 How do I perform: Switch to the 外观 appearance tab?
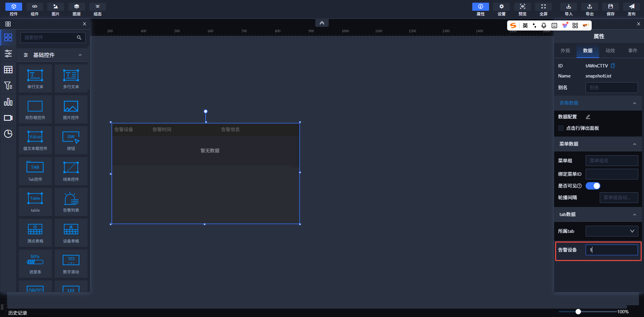click(565, 51)
